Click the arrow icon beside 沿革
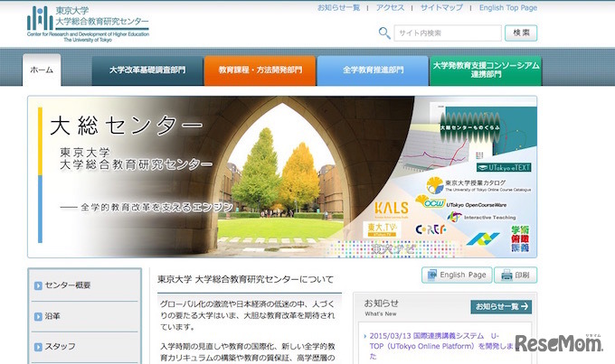 pyautogui.click(x=38, y=317)
